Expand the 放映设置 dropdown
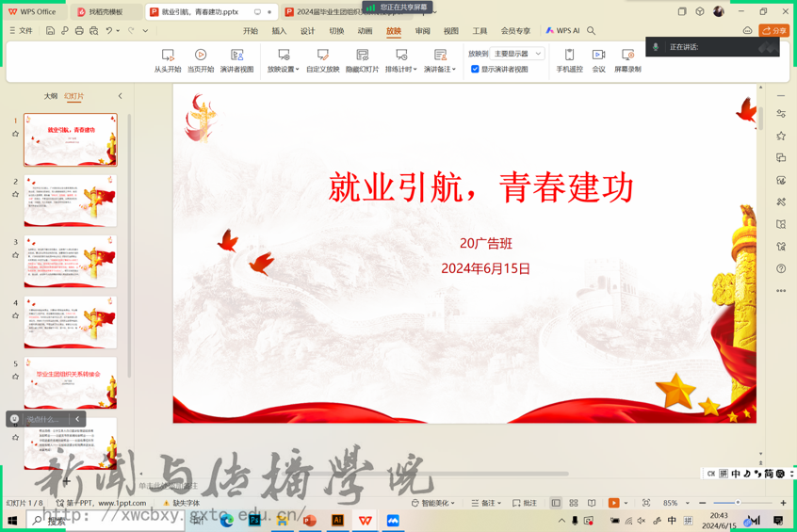 click(x=283, y=69)
